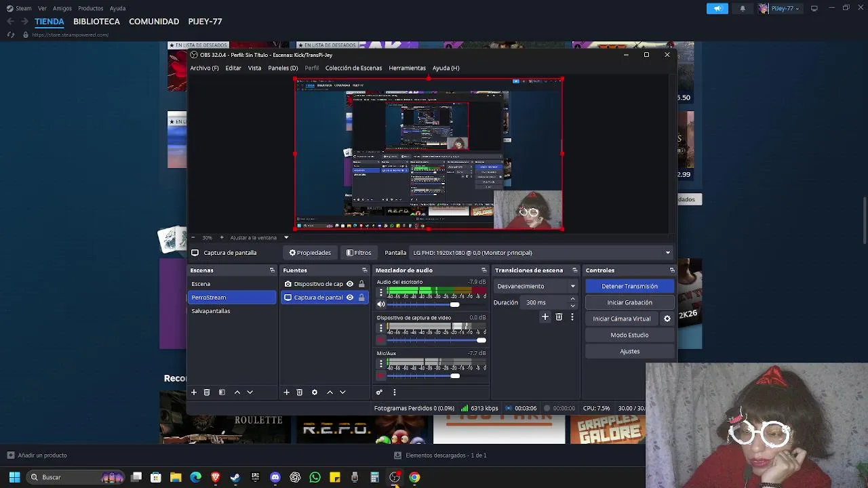
Task: Unmute Dispositivo de captura de video audio
Action: point(380,340)
